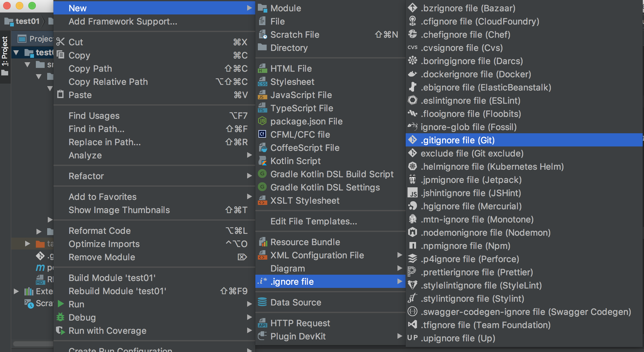Click the Kotlin Script icon
Viewport: 644px width, 352px height.
coord(262,161)
